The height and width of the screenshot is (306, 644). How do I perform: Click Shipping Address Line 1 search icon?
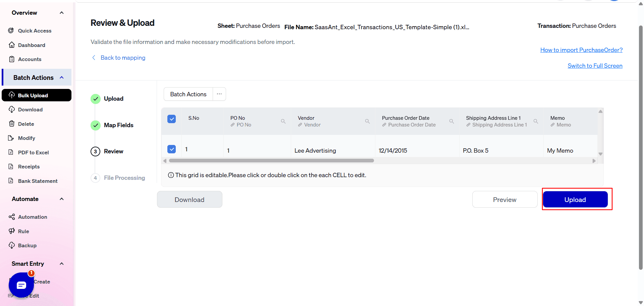coord(536,121)
